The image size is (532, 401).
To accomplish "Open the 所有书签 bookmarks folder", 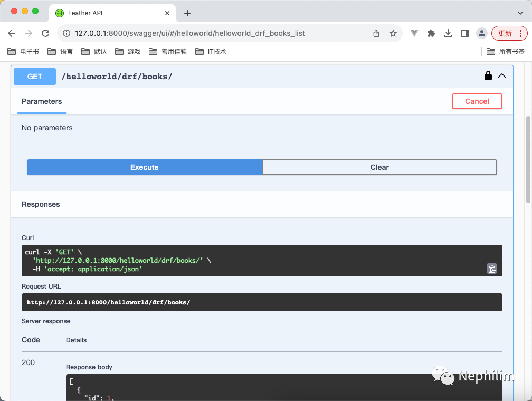I will pyautogui.click(x=506, y=51).
